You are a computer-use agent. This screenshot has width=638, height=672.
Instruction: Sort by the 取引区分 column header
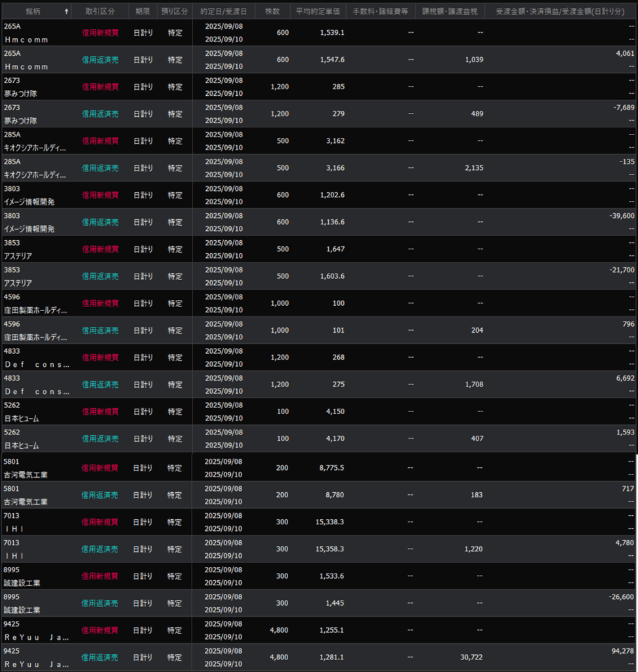point(100,12)
